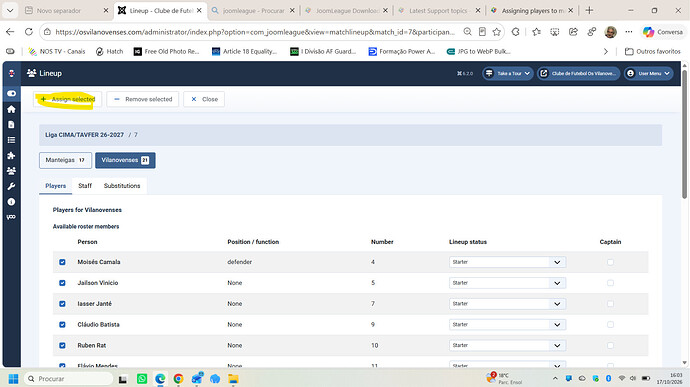Select the Manteigas team tab
This screenshot has height=387, width=690.
[65, 160]
